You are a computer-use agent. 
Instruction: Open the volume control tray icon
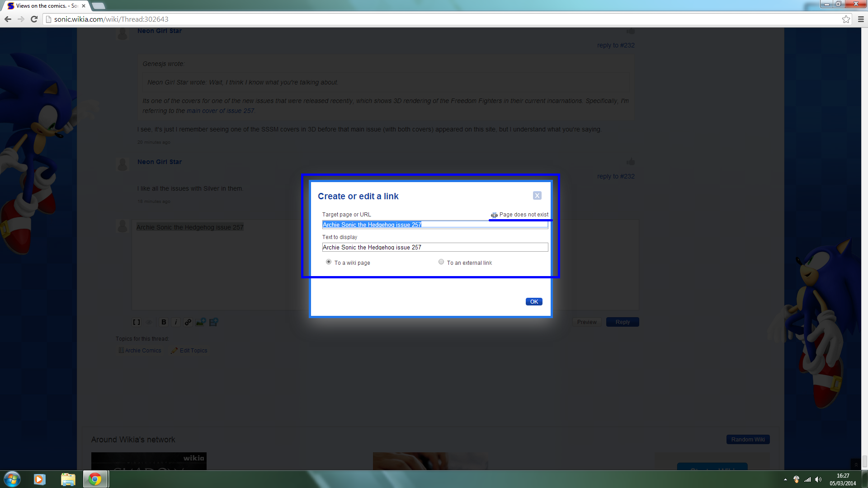[818, 479]
